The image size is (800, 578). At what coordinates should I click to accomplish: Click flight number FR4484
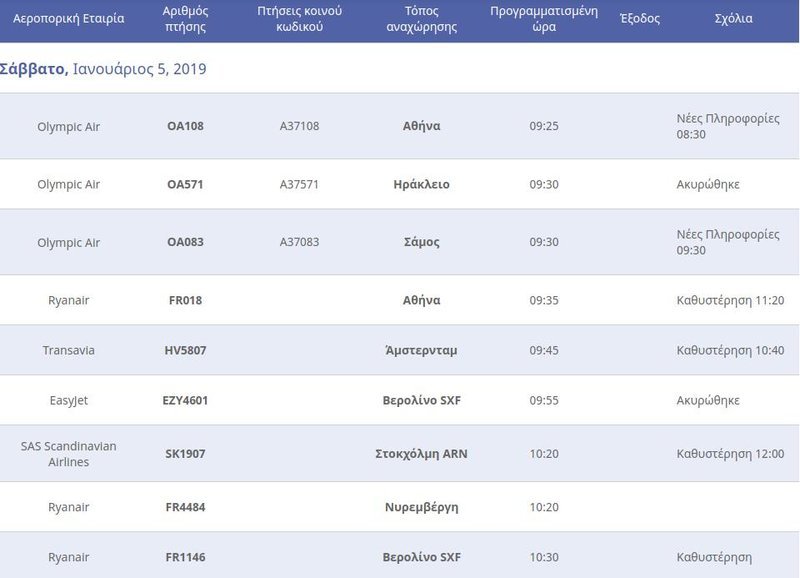click(184, 507)
